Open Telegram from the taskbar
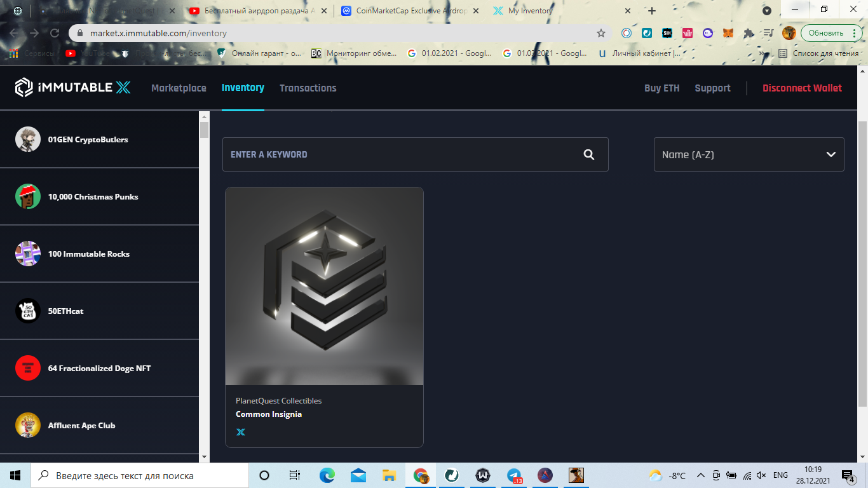Image resolution: width=868 pixels, height=488 pixels. [x=515, y=475]
